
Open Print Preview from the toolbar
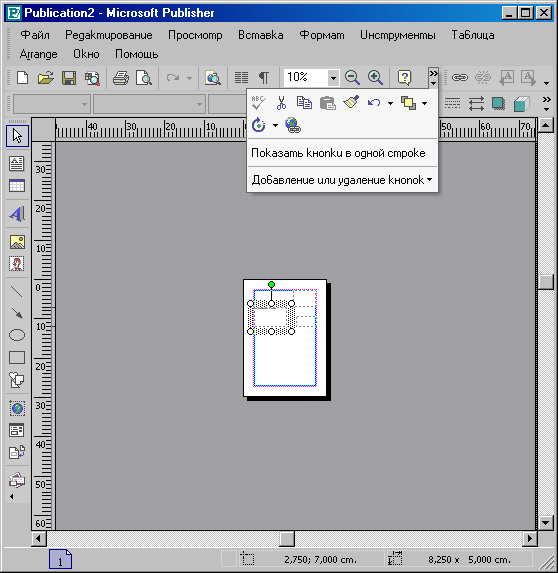tap(144, 78)
